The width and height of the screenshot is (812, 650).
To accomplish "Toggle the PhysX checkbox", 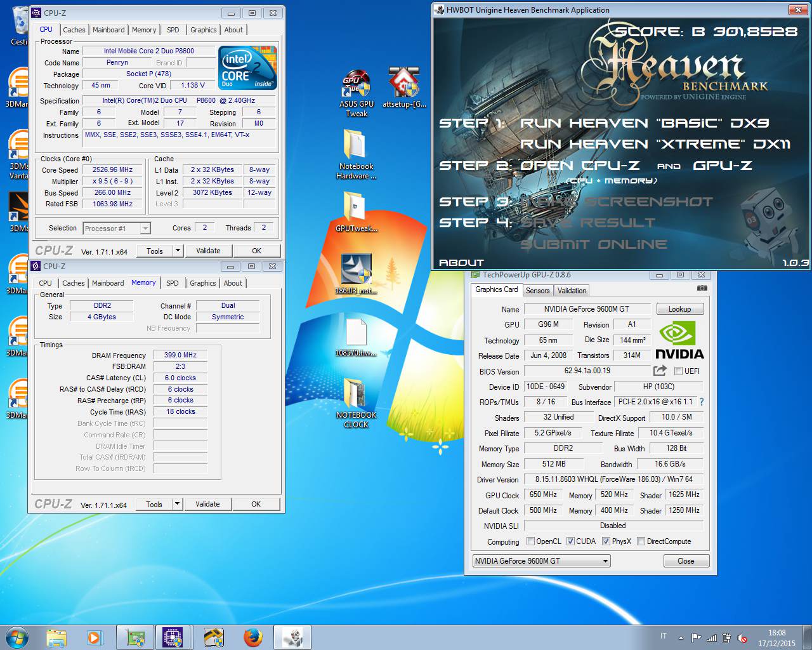I will (606, 541).
